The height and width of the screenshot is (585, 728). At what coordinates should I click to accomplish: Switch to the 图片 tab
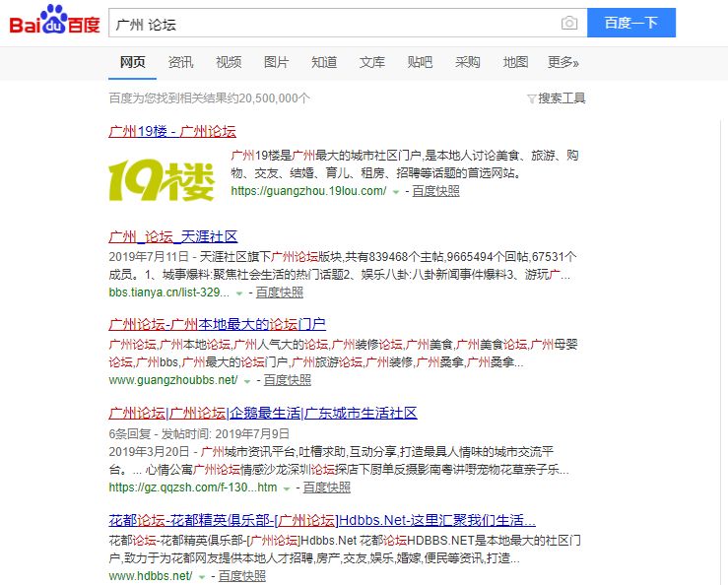click(277, 62)
